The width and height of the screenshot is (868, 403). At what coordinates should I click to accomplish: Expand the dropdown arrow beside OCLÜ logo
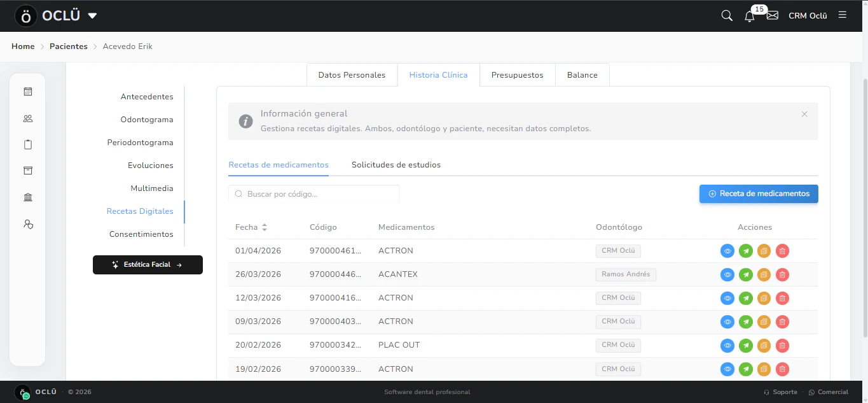[92, 16]
